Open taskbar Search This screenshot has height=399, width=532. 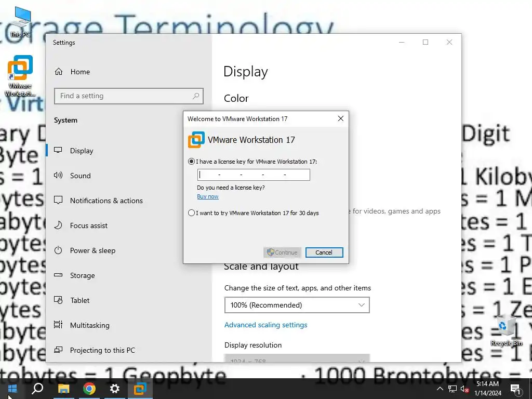pyautogui.click(x=37, y=389)
